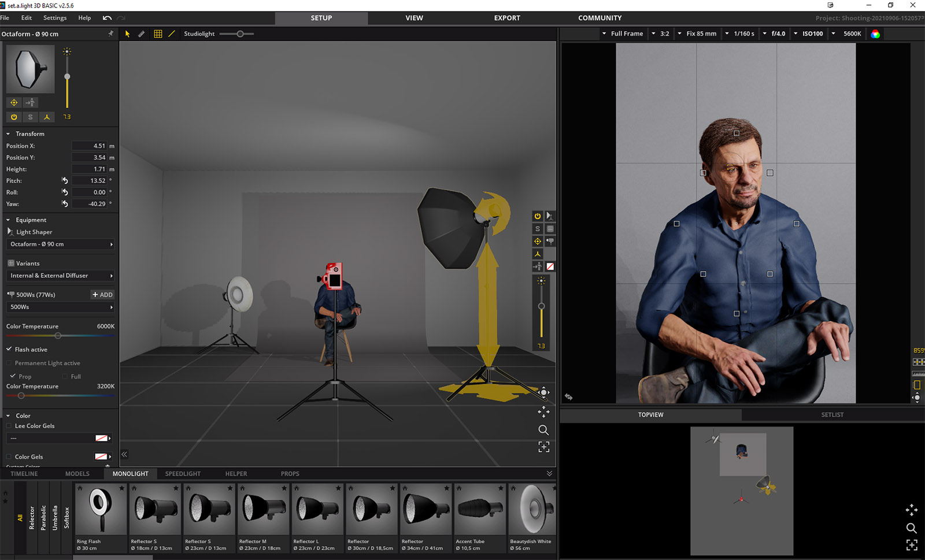925x560 pixels.
Task: Toggle the yellow grid overlay icon
Action: tap(158, 34)
